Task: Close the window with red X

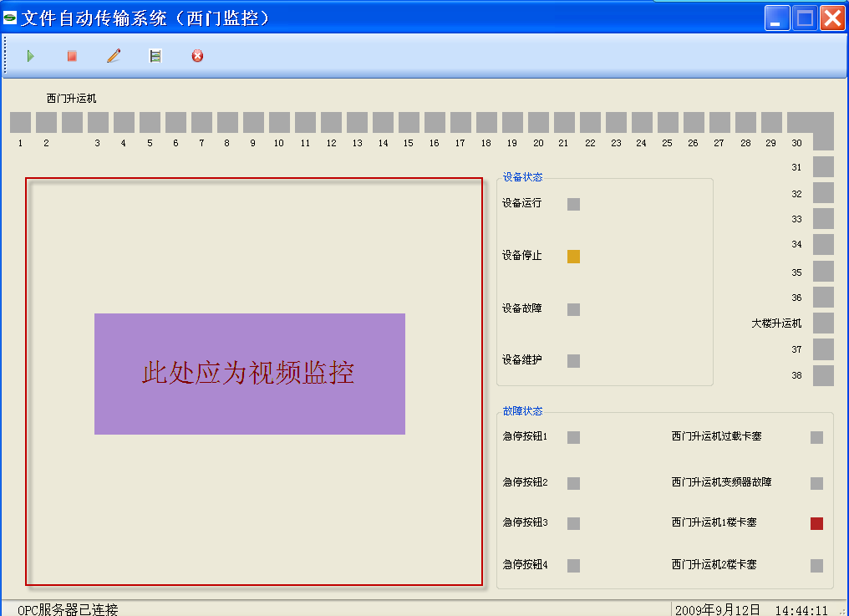Action: pos(833,18)
